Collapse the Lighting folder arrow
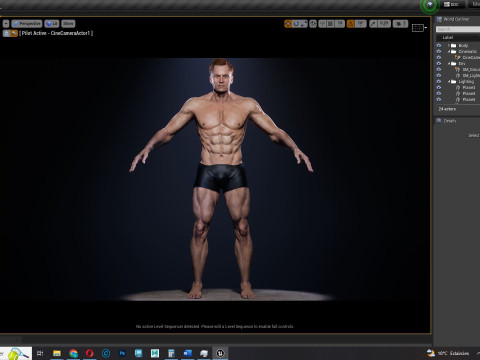 (449, 81)
